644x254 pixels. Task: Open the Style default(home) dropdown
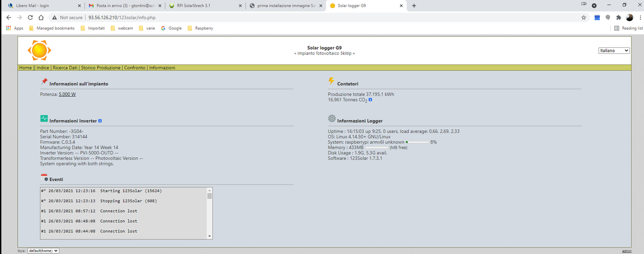(43, 250)
